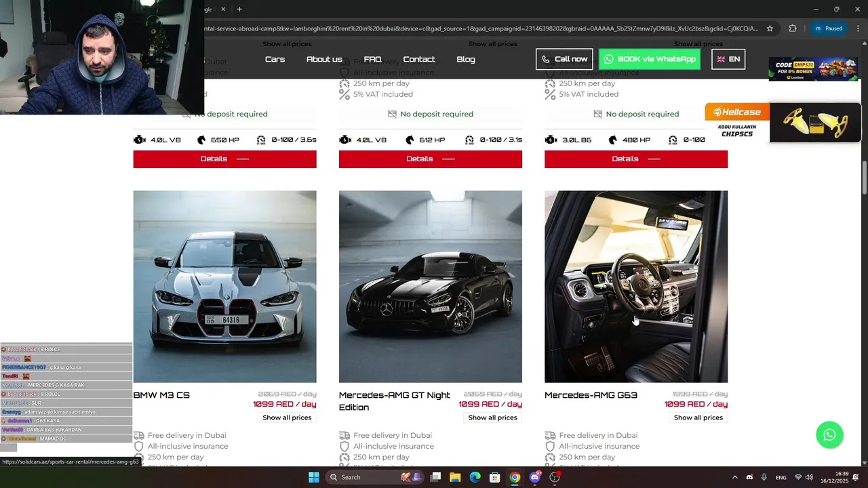Open the BMW M3 CS title link
Screen dimensions: 868x488
tap(161, 395)
